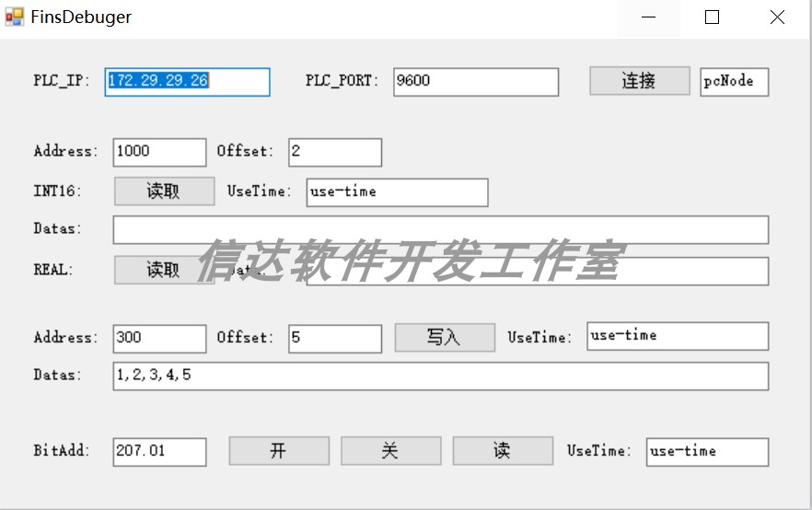Click the BitAdd field showing 207.01

tap(159, 452)
